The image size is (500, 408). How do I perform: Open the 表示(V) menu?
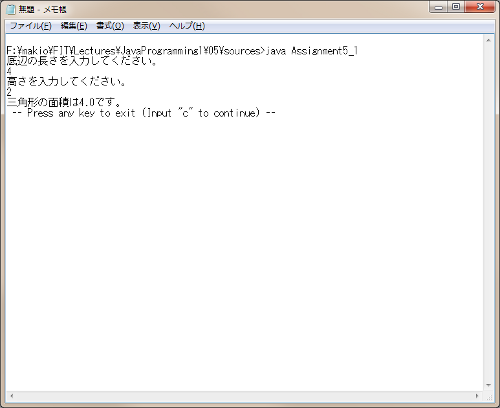coord(146,26)
